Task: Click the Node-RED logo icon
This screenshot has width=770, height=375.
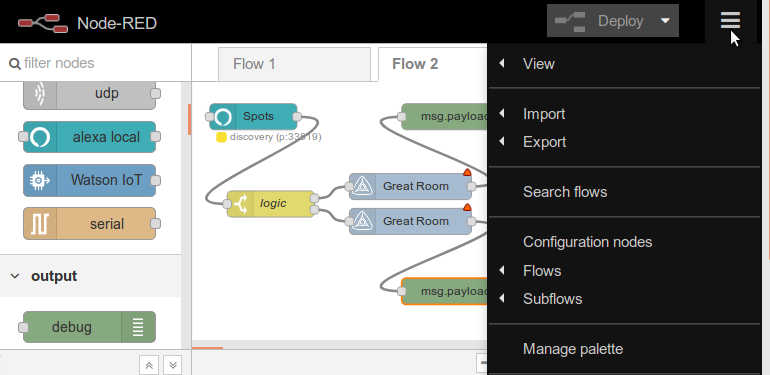Action: pos(43,23)
